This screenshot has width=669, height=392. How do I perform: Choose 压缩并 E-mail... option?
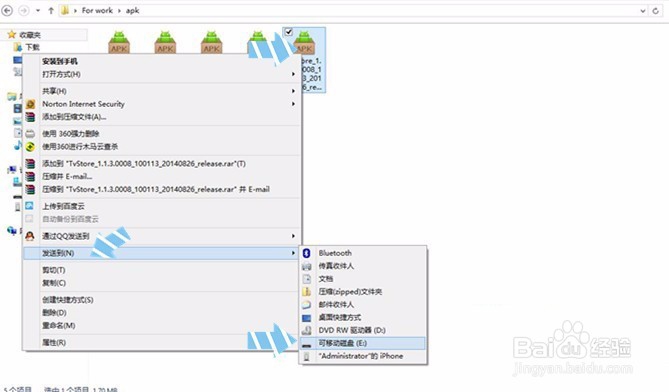coord(162,177)
